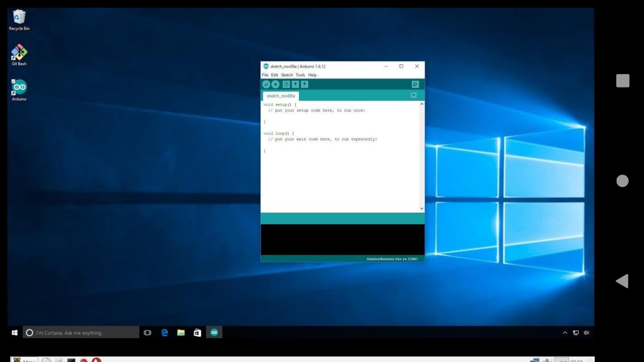Create a new sketch with the New icon

pos(286,84)
